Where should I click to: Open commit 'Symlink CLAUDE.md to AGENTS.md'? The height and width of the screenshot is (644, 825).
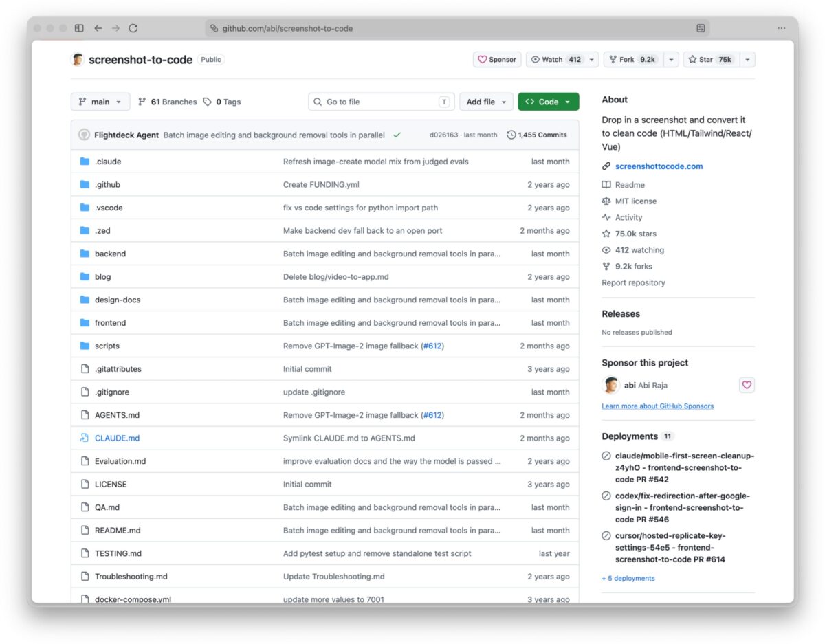pyautogui.click(x=349, y=438)
